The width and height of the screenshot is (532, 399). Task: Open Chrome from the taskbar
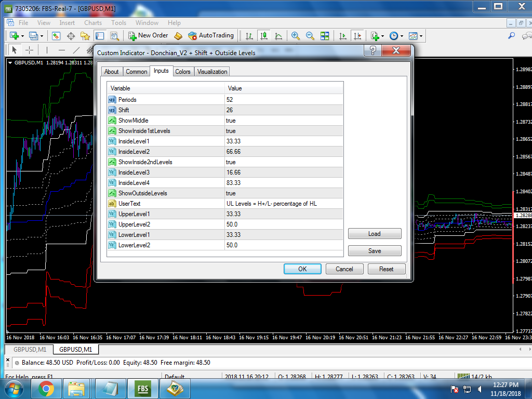pos(46,389)
